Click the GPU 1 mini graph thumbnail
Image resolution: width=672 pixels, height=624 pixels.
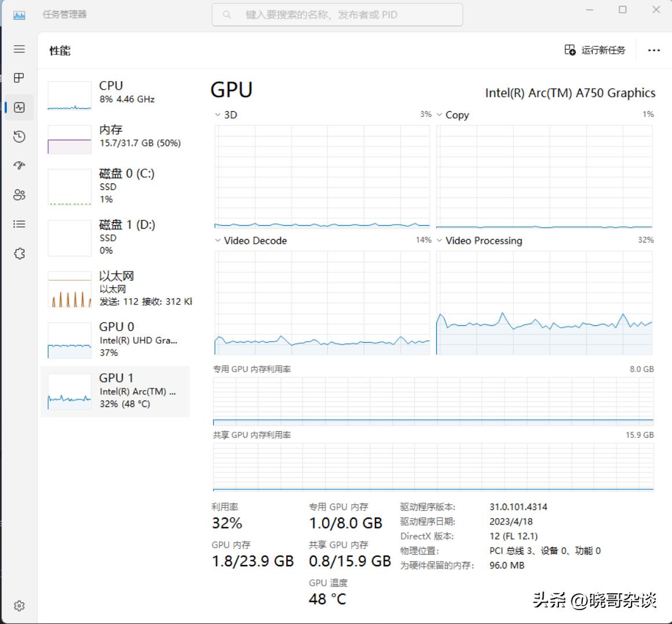pyautogui.click(x=70, y=391)
